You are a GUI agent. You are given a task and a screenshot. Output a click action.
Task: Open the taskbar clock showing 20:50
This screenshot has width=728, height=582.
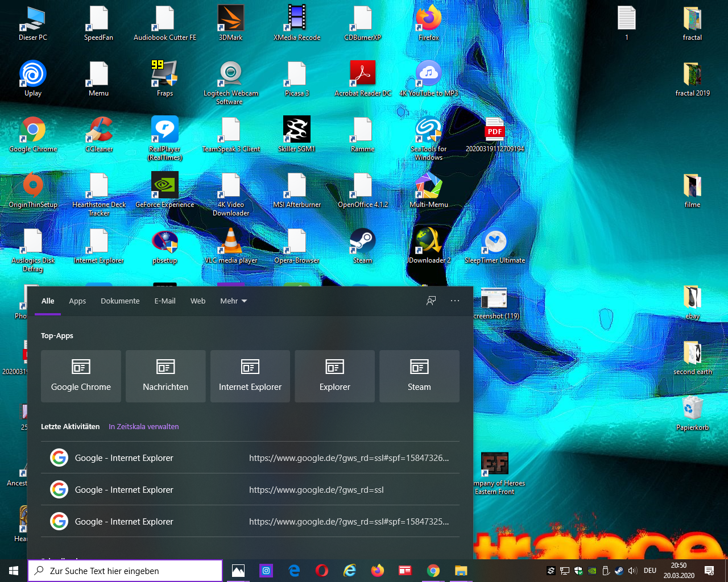tap(679, 571)
